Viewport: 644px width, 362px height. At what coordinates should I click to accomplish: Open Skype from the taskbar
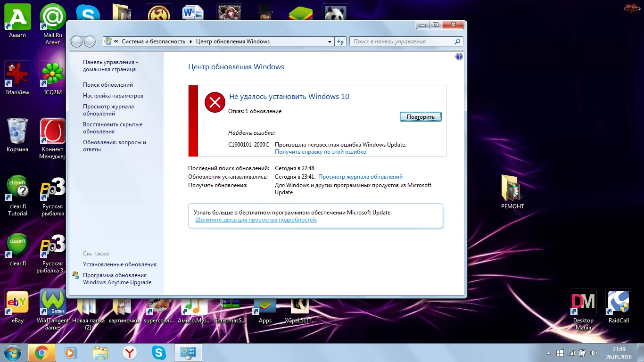[x=159, y=353]
